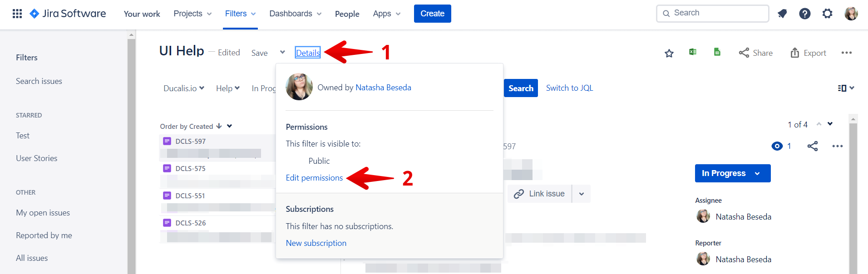
Task: Click the Export button
Action: click(808, 53)
